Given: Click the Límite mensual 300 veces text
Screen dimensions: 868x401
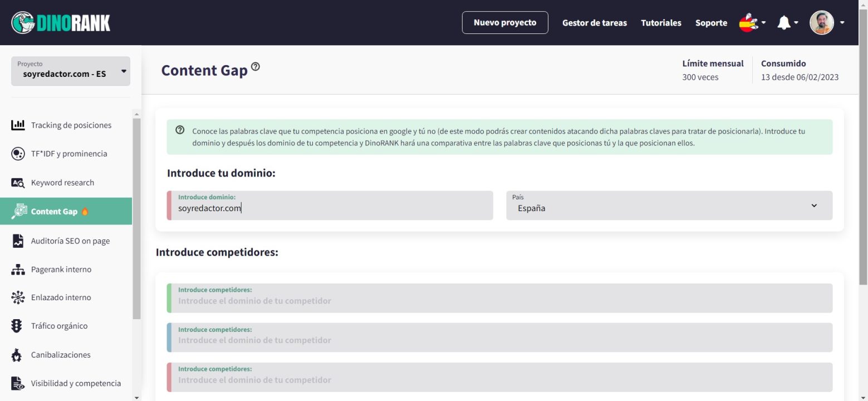Looking at the screenshot, I should pyautogui.click(x=713, y=70).
